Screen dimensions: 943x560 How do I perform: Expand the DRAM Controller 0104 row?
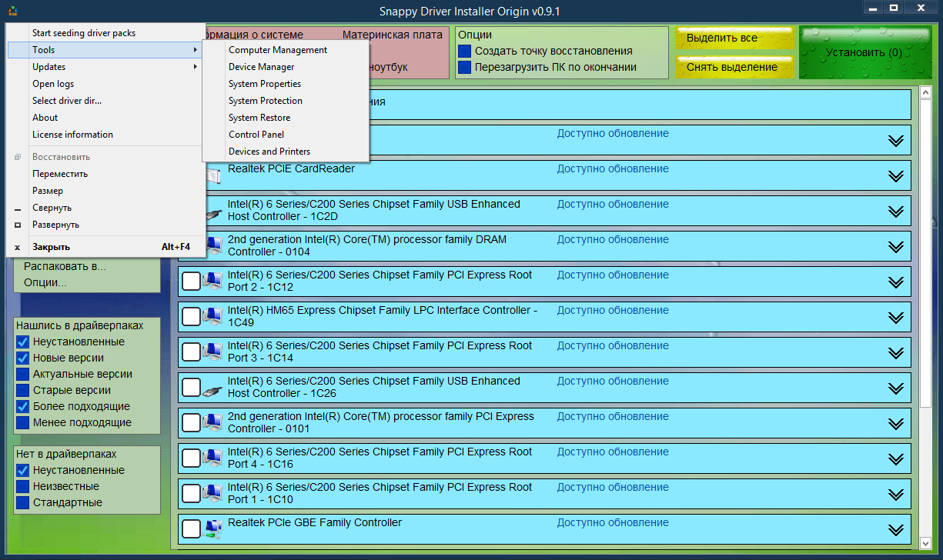point(895,247)
